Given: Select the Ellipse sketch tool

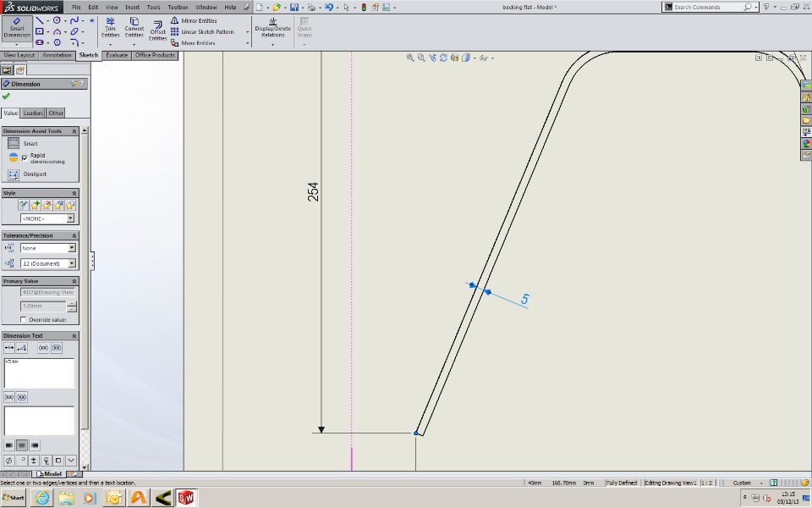Looking at the screenshot, I should point(74,31).
